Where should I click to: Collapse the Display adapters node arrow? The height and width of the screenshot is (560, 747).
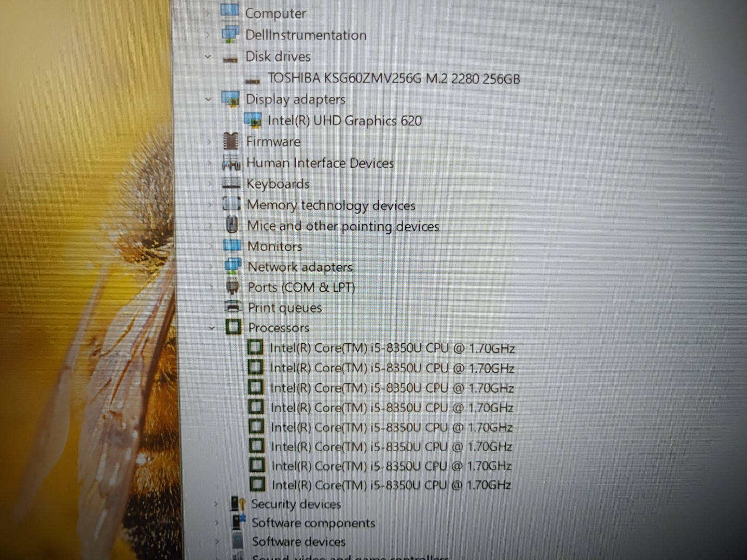point(209,99)
